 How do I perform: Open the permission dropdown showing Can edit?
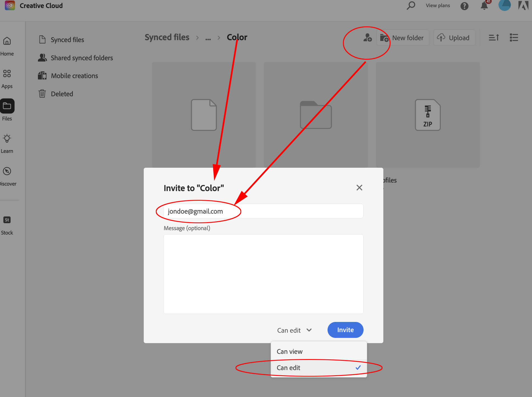pos(294,330)
